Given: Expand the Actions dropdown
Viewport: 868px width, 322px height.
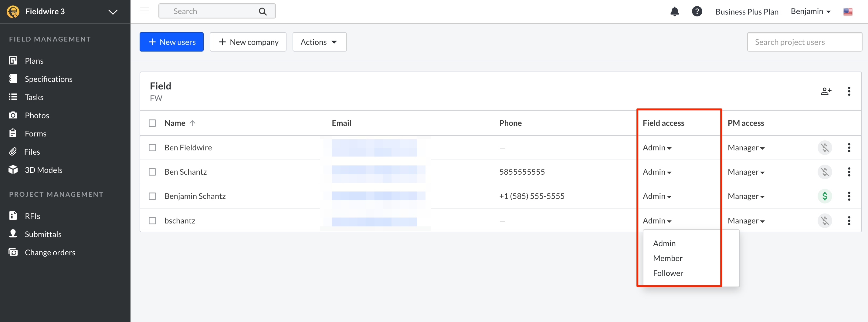Looking at the screenshot, I should [319, 42].
